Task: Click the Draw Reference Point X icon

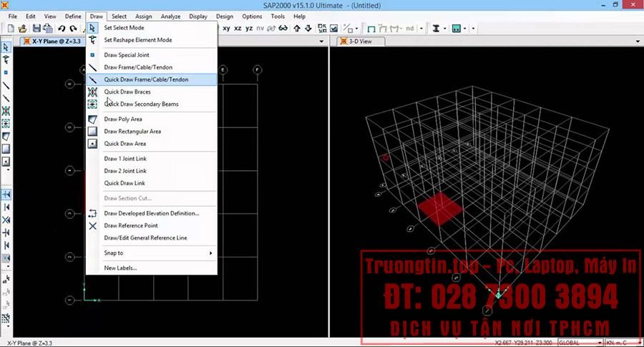Action: point(92,226)
